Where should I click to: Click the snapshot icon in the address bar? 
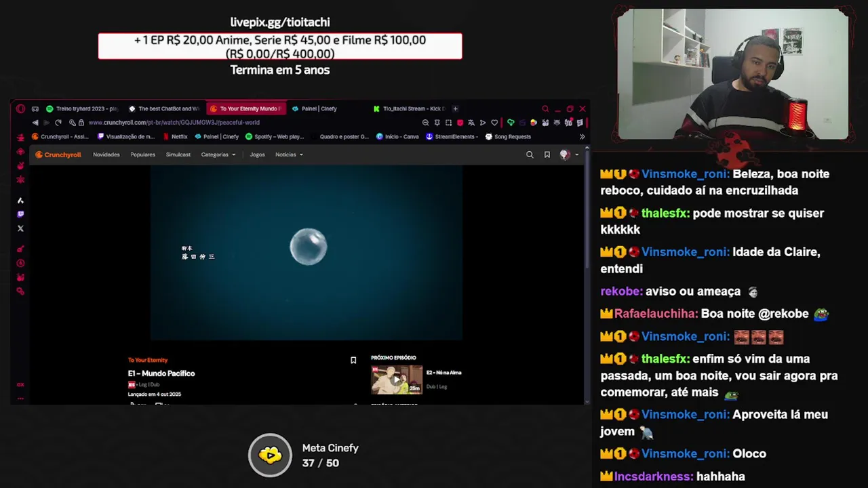pyautogui.click(x=449, y=123)
